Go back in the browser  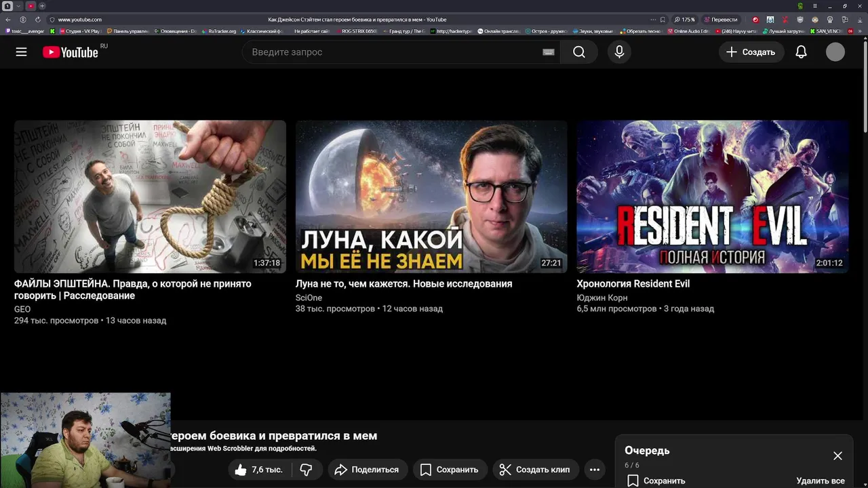9,20
